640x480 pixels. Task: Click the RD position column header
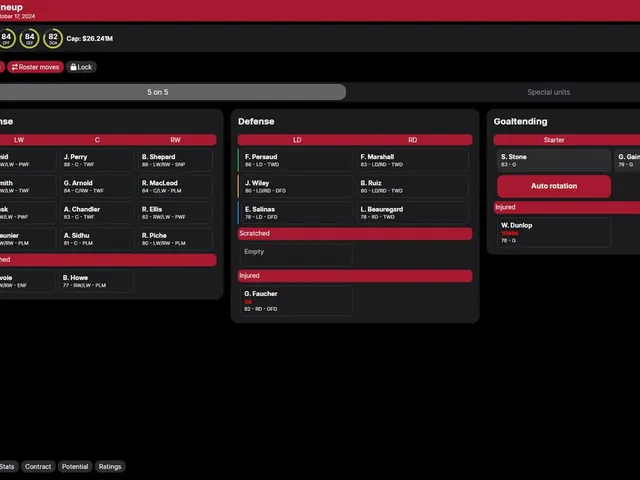413,140
